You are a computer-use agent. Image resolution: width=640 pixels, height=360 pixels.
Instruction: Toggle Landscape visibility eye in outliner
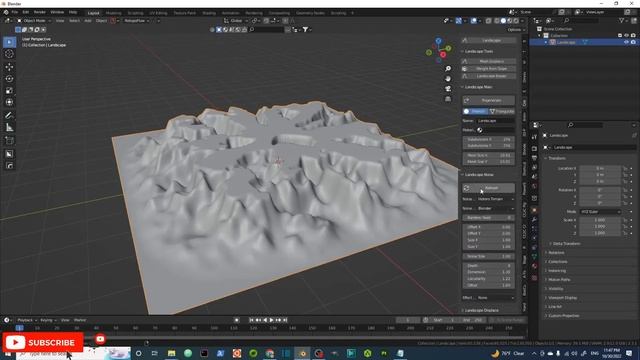tap(626, 42)
